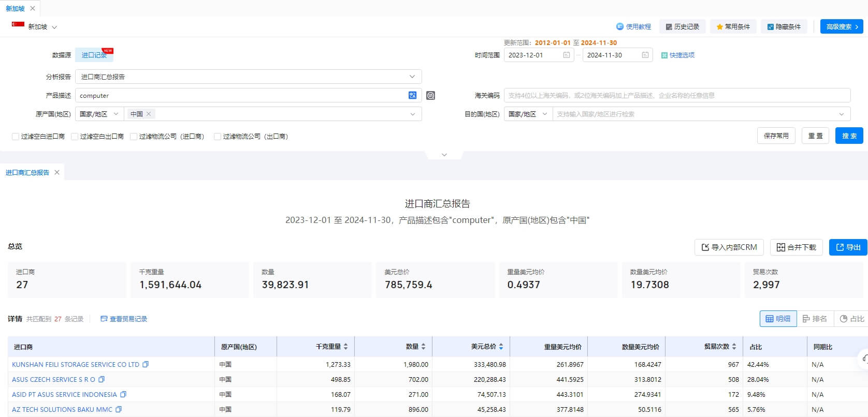Open 使用教程 tutorial link
This screenshot has width=868, height=417.
coord(633,26)
